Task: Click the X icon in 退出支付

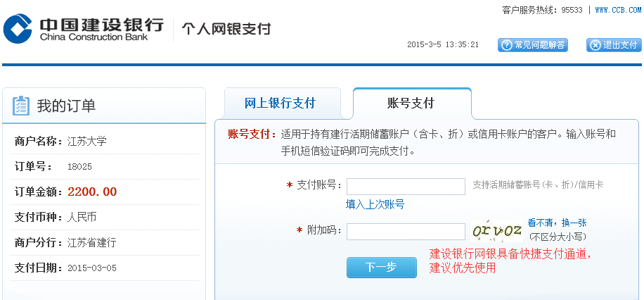Action: [x=595, y=45]
